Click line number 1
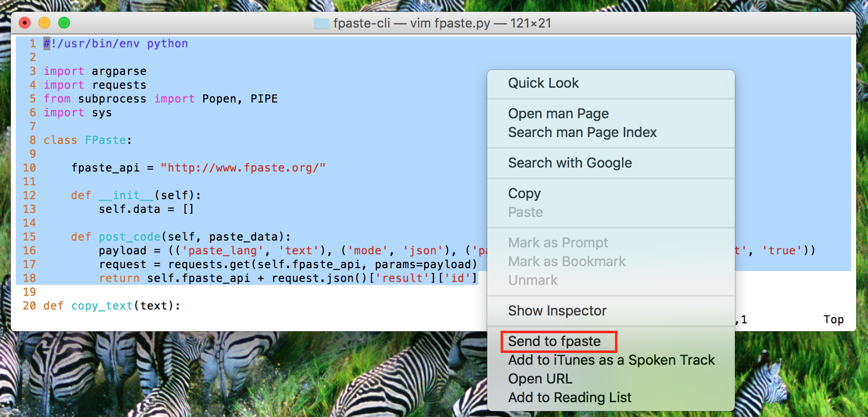868x417 pixels. click(33, 44)
